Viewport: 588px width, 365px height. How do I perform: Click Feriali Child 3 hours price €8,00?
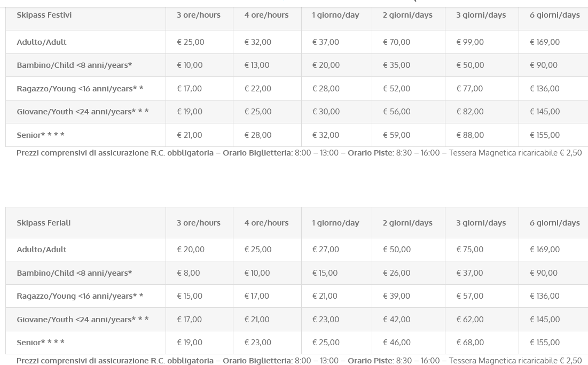189,273
